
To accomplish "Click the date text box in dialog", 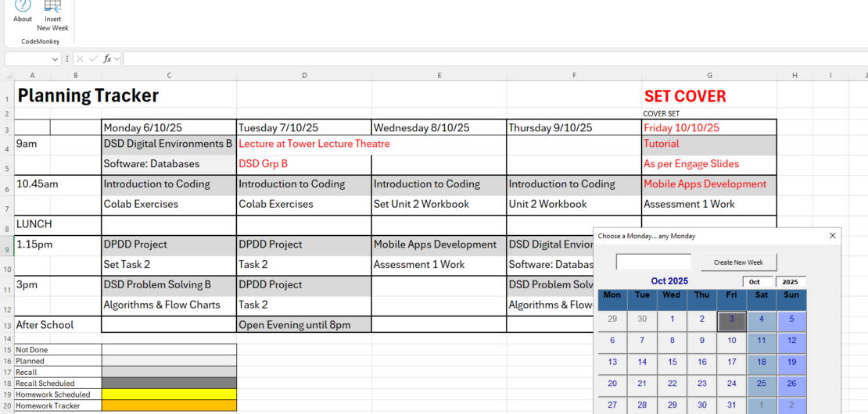I will click(x=653, y=262).
